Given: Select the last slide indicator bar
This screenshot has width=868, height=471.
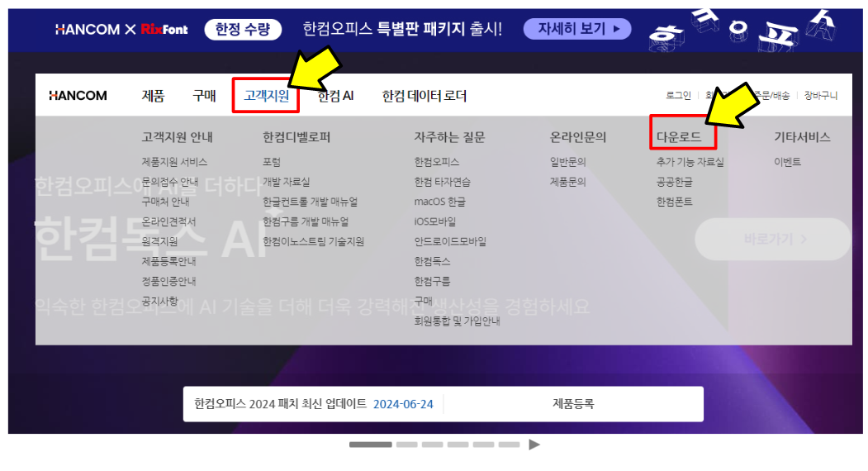Looking at the screenshot, I should [x=509, y=445].
